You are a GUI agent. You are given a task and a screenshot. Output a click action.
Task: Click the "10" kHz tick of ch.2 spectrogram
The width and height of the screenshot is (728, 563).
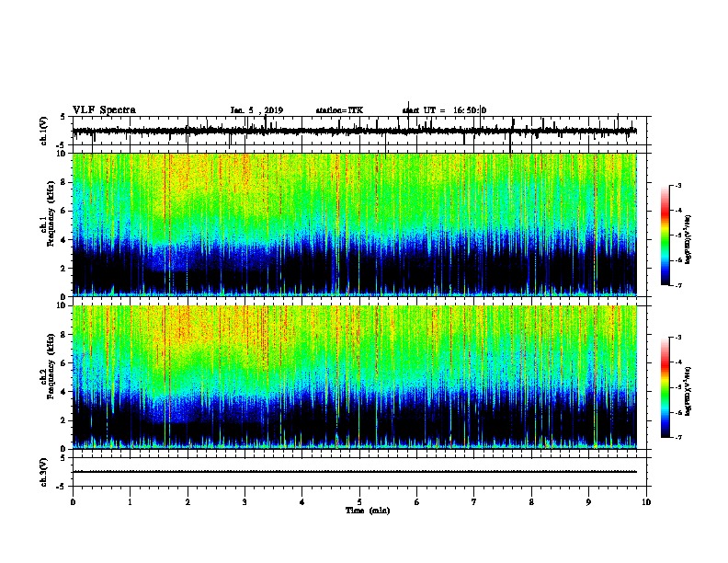[x=62, y=305]
